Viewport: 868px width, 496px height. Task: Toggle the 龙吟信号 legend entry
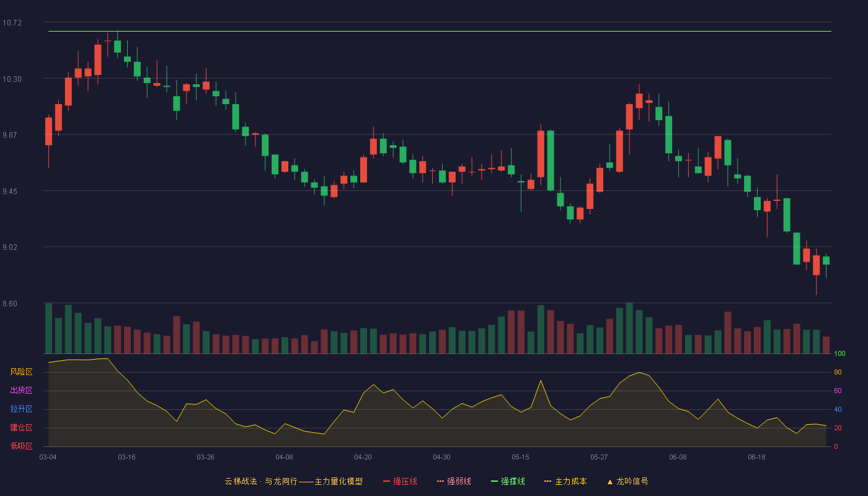627,481
